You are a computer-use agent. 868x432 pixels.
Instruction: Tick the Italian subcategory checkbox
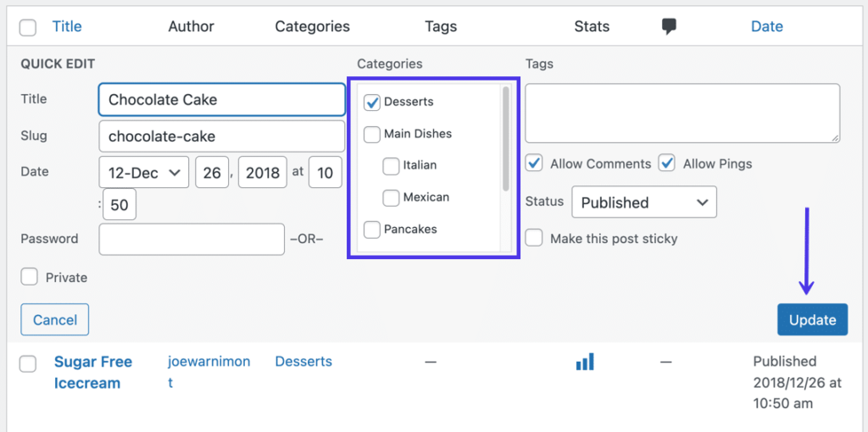(x=391, y=165)
